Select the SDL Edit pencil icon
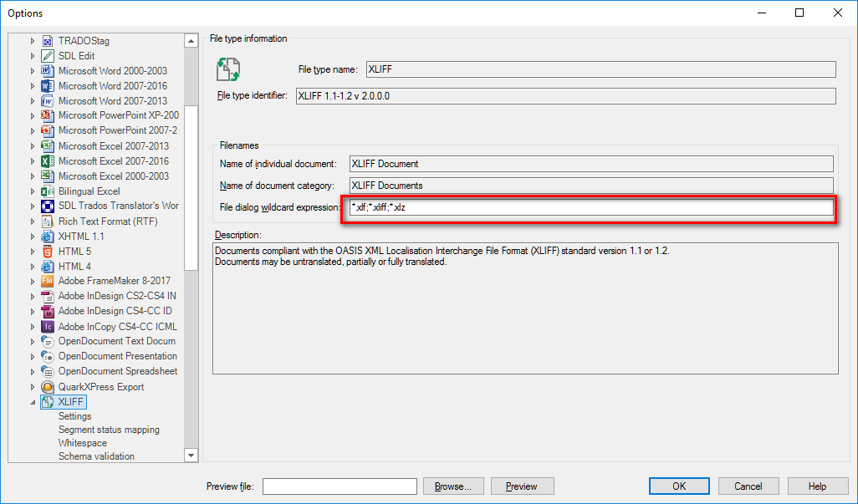 [48, 56]
